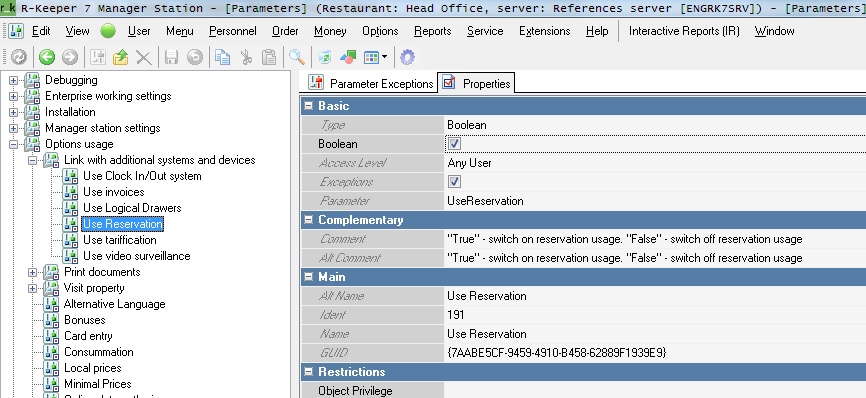Open the Money menu
866x398 pixels.
[x=330, y=31]
